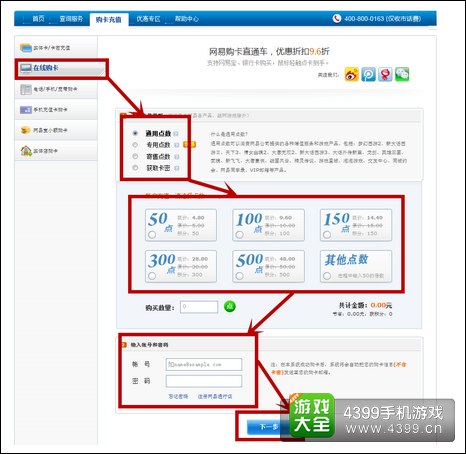Click the telephone icon in the sidebar
The height and width of the screenshot is (454, 466).
(x=26, y=89)
